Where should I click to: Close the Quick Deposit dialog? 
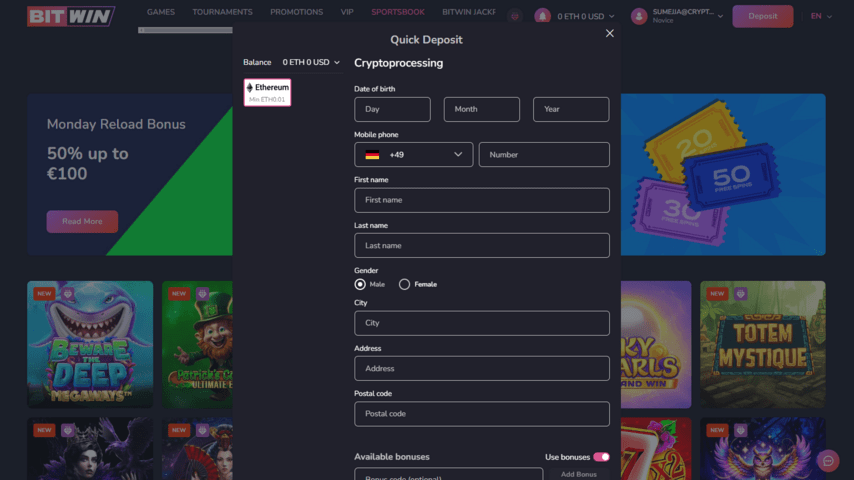609,34
